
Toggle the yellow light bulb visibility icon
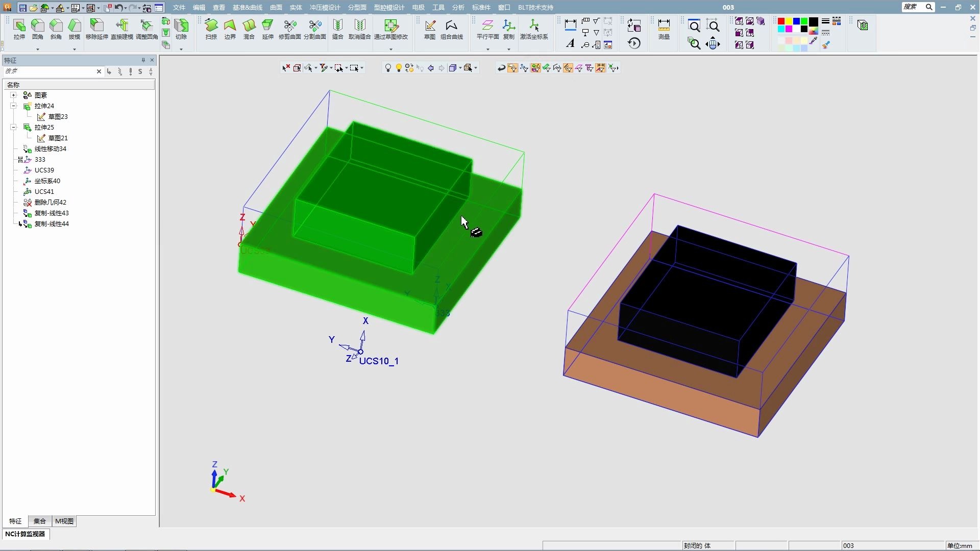(399, 68)
